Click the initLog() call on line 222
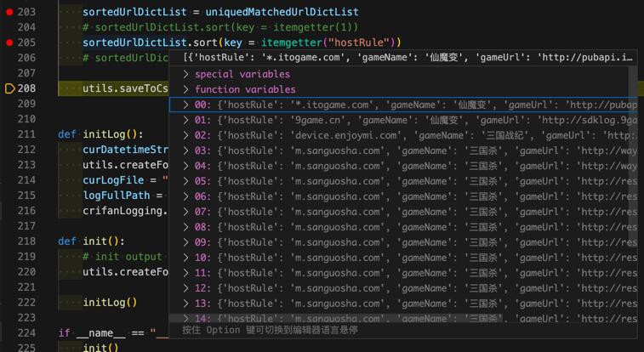Screen dimensions: 644x352 [110, 303]
